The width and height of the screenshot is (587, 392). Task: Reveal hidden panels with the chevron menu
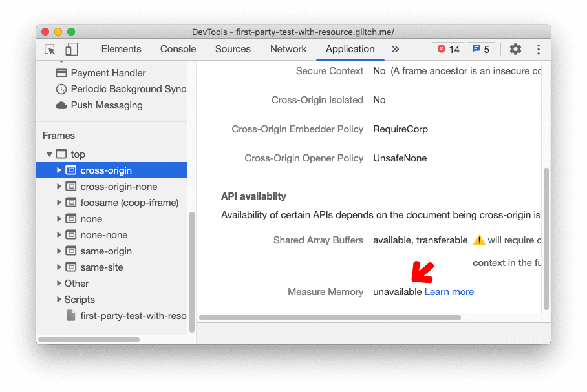(395, 49)
